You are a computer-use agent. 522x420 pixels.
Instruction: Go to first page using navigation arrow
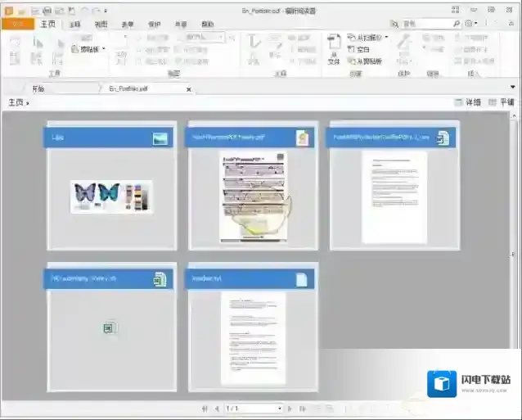(x=204, y=408)
